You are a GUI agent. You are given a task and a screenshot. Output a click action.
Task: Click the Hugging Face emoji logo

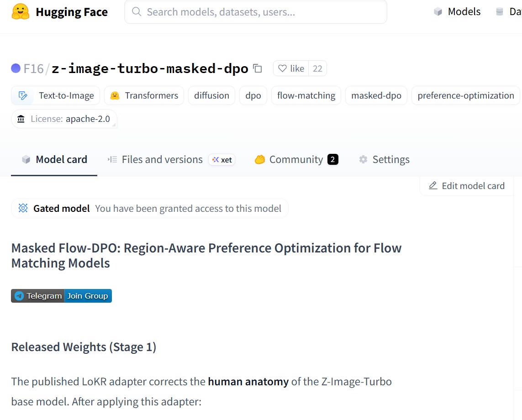tap(20, 12)
